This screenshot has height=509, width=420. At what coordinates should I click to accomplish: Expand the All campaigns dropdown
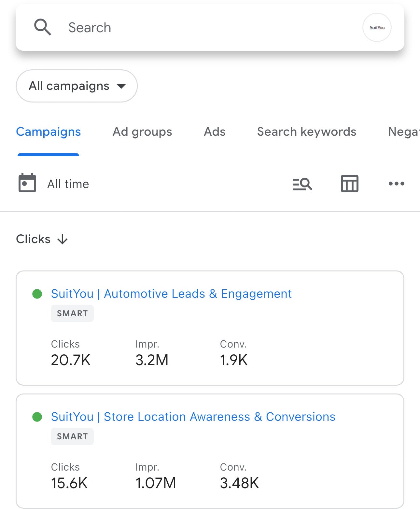(77, 86)
